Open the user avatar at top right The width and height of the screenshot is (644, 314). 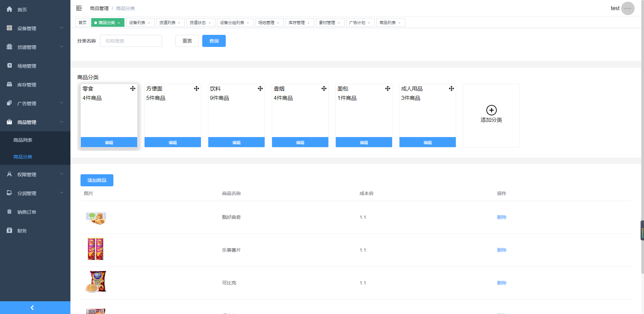pos(628,8)
